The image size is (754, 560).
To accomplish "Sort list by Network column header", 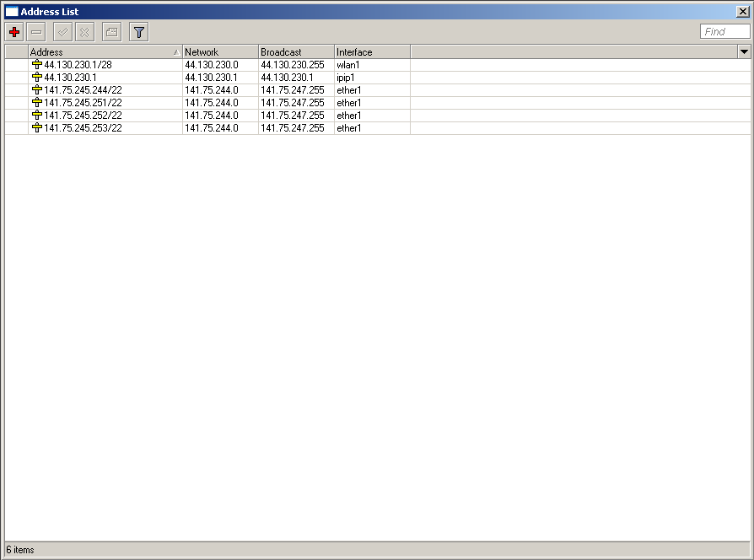I will click(x=219, y=52).
